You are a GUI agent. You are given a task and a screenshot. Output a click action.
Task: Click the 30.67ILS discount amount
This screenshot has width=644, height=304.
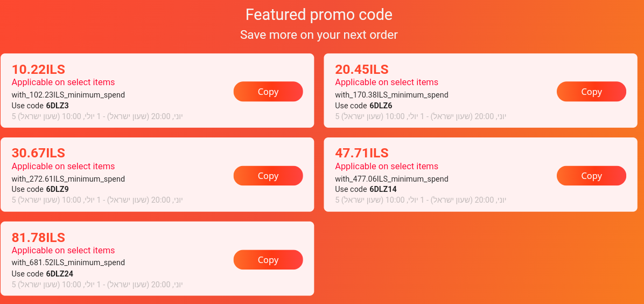pos(38,154)
